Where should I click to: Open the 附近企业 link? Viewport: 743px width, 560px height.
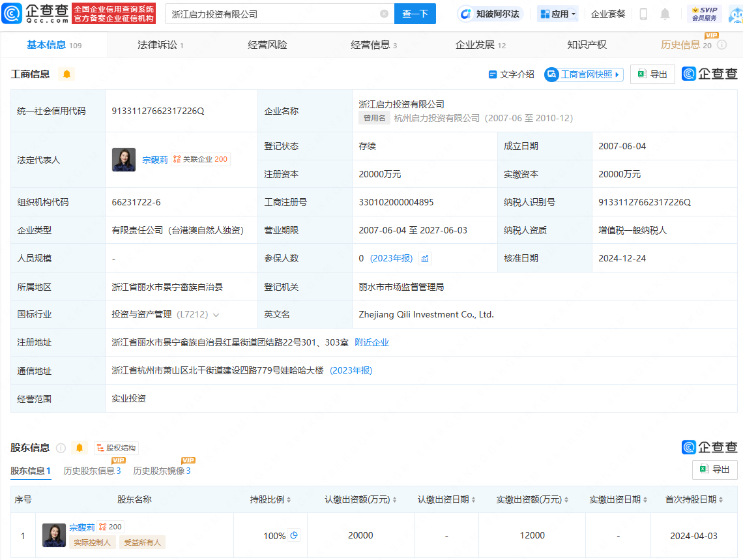371,343
